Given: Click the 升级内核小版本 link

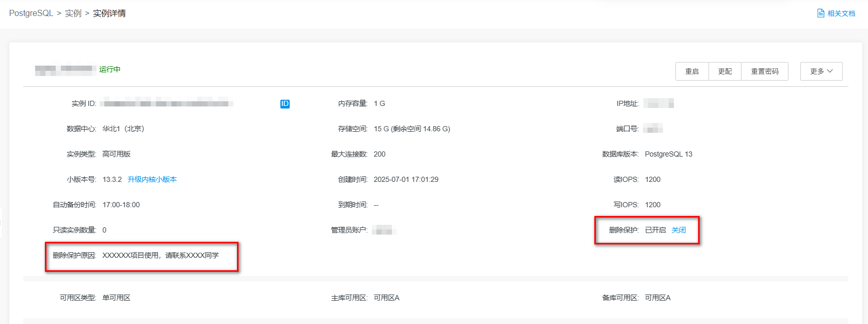Looking at the screenshot, I should click(152, 179).
